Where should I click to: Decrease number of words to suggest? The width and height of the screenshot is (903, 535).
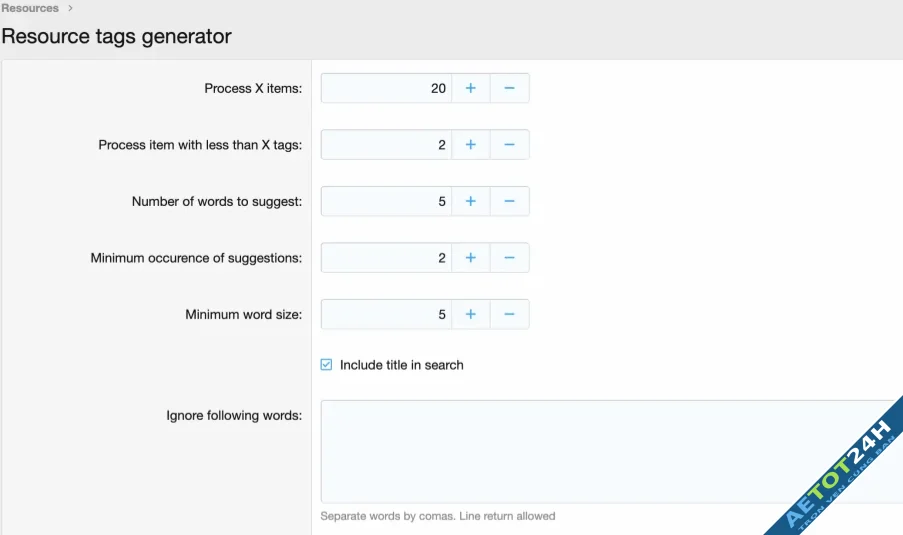coord(509,201)
